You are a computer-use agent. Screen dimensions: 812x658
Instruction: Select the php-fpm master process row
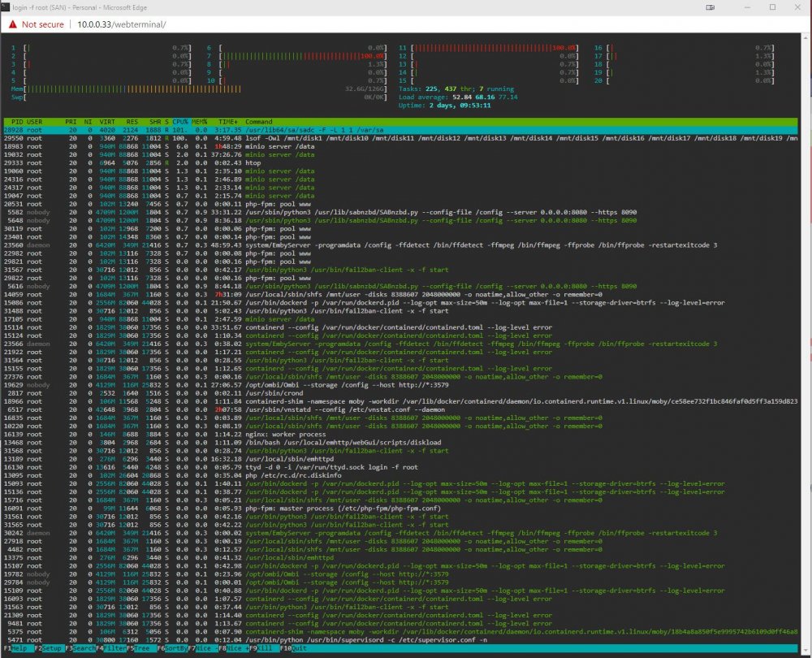(x=400, y=509)
